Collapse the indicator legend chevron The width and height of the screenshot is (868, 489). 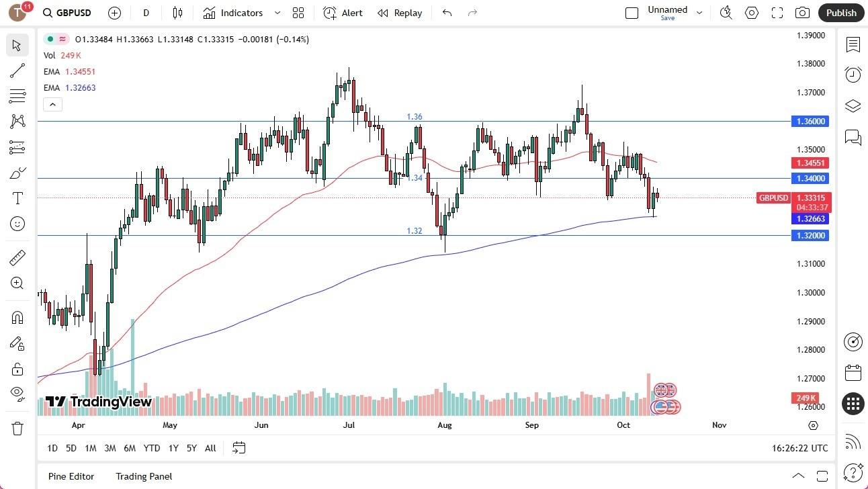coord(52,104)
